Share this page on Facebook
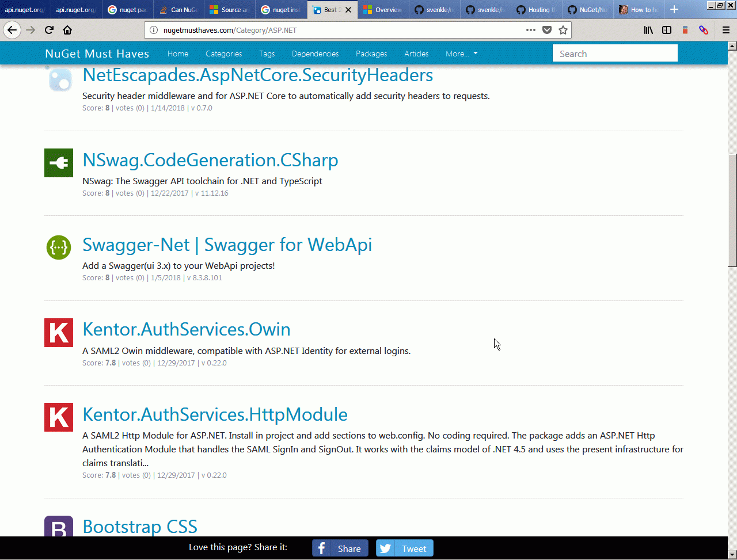The height and width of the screenshot is (560, 737). tap(340, 548)
